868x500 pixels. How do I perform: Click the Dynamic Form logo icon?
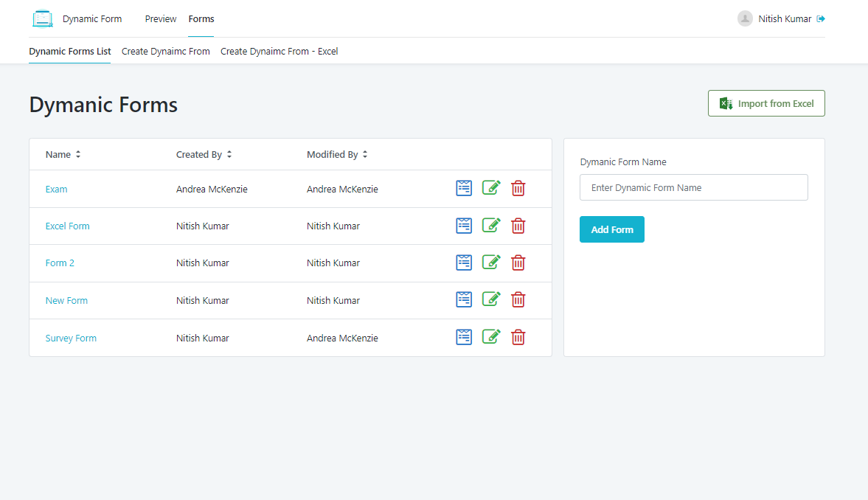[x=43, y=18]
